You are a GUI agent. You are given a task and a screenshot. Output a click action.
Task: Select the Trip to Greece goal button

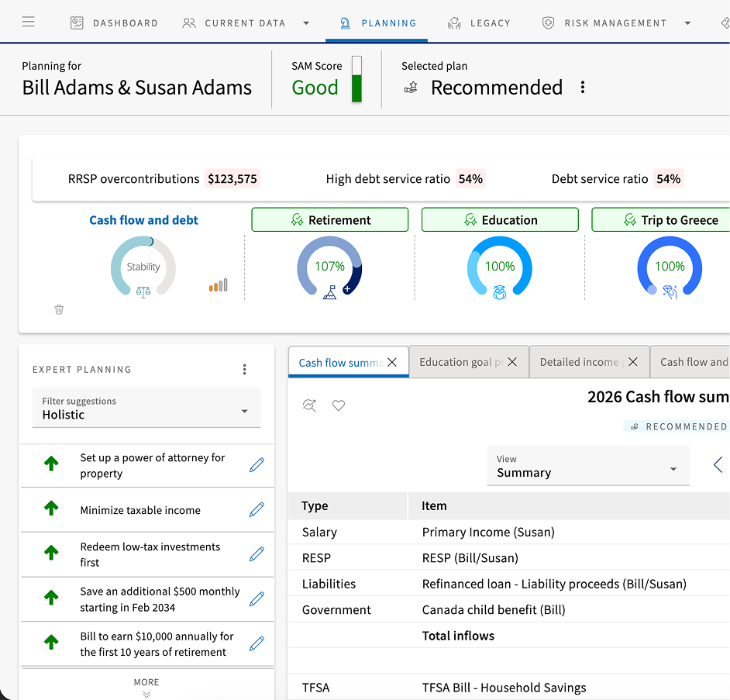(x=661, y=220)
